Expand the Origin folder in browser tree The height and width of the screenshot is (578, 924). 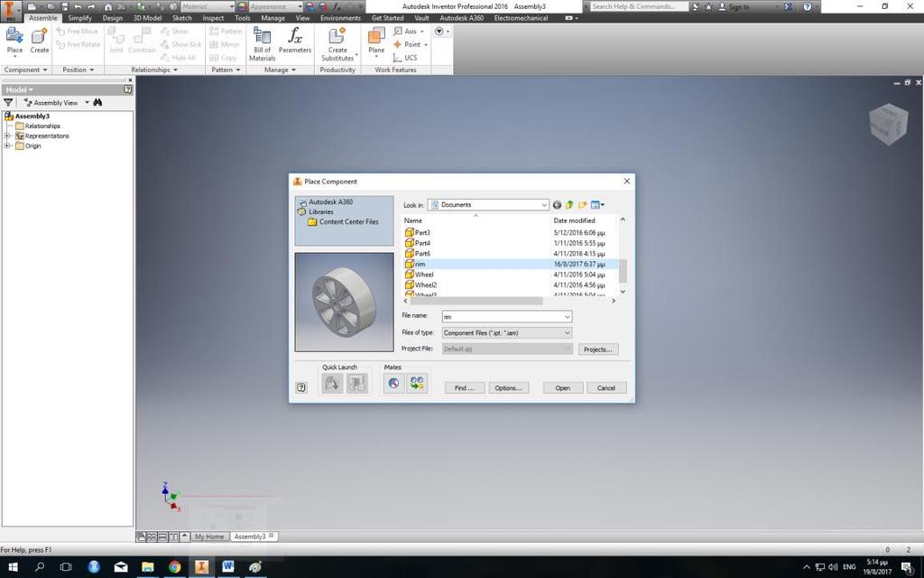(7, 145)
